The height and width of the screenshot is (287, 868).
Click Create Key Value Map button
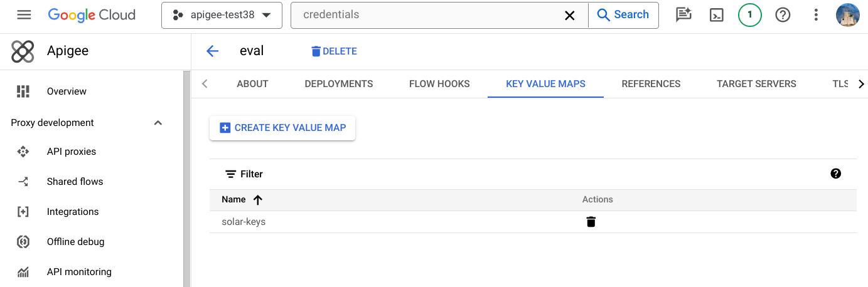point(282,128)
